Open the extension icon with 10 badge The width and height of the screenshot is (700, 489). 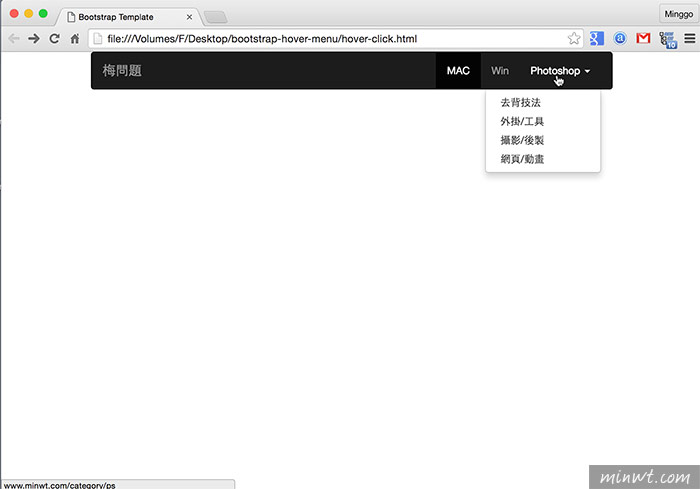(x=667, y=39)
